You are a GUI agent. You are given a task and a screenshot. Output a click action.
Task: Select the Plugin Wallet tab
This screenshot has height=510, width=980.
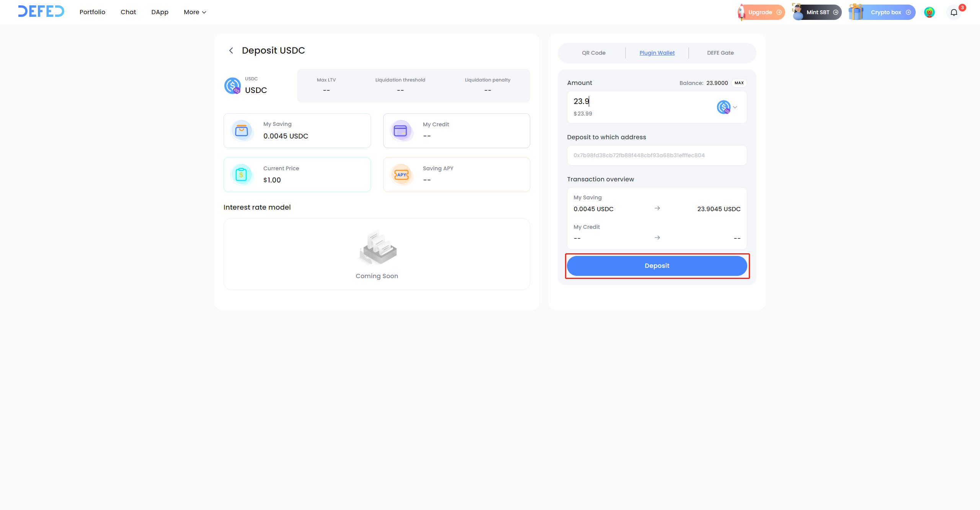click(657, 53)
